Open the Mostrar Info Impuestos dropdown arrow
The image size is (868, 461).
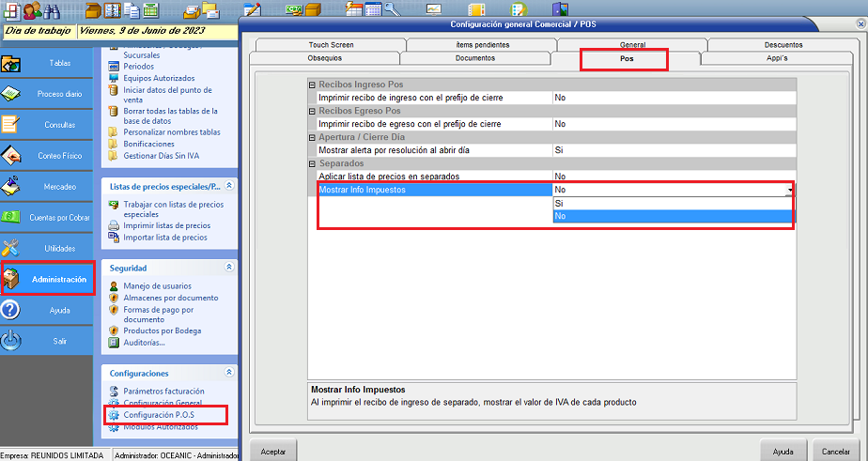(790, 190)
